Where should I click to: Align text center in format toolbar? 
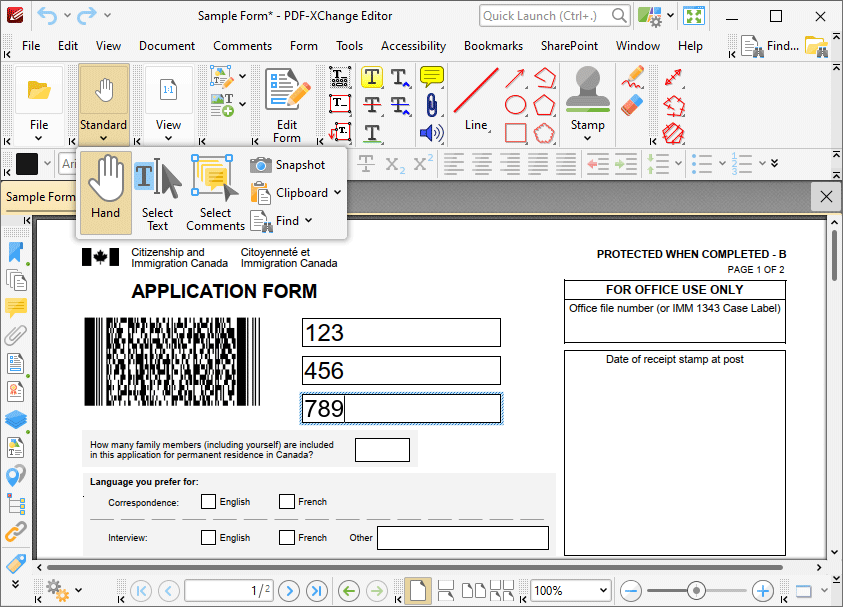(482, 163)
